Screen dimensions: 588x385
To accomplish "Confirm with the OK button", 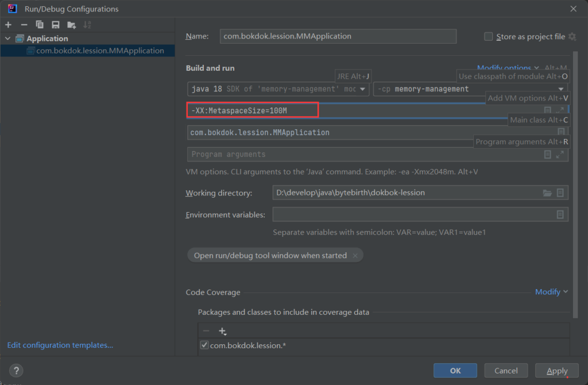I will coord(455,371).
